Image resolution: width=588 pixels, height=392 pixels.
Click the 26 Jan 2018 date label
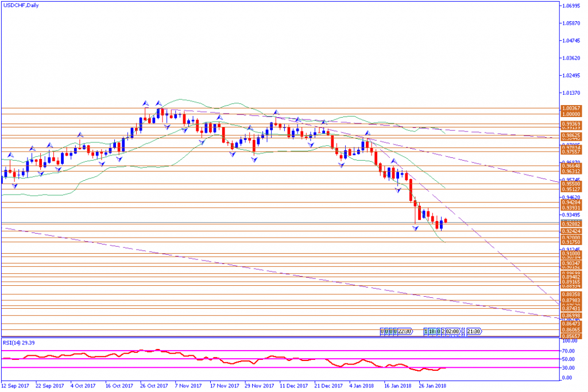pyautogui.click(x=433, y=386)
